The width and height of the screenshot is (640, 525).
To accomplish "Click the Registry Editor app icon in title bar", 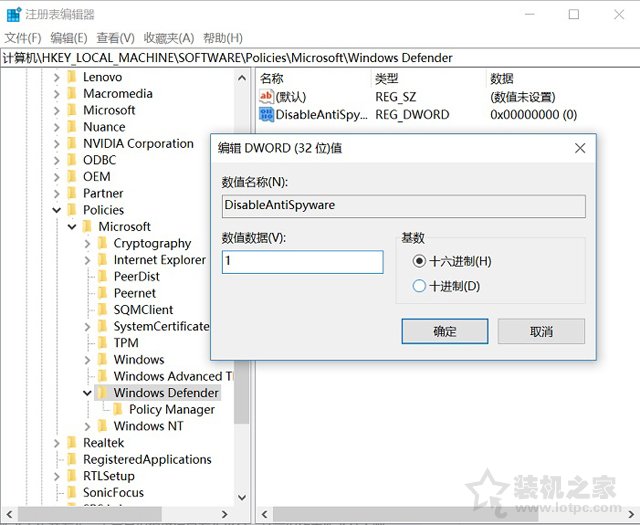I will (12, 14).
